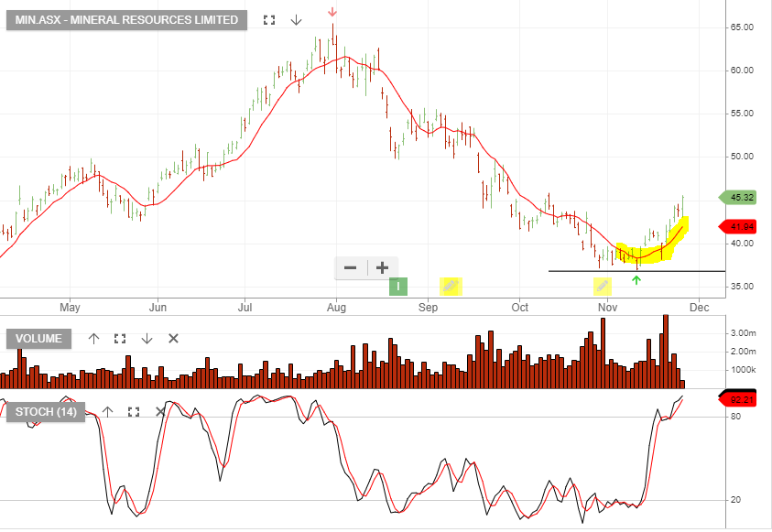Screen dimensions: 772x532
Task: Click the 50.00 price axis label
Action: pyautogui.click(x=742, y=157)
